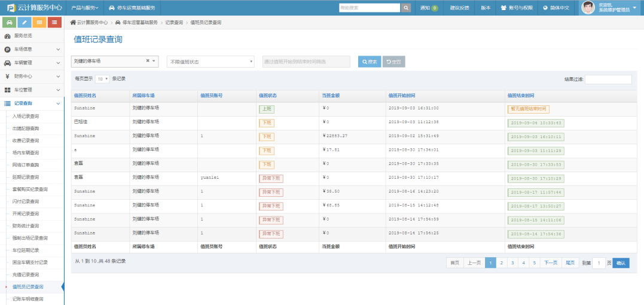The image size is (644, 305).
Task: Click the blue pencil edit shortcut button
Action: [25, 22]
